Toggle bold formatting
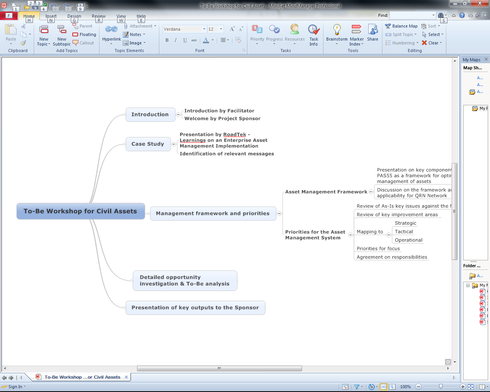The height and width of the screenshot is (392, 490). [167, 40]
